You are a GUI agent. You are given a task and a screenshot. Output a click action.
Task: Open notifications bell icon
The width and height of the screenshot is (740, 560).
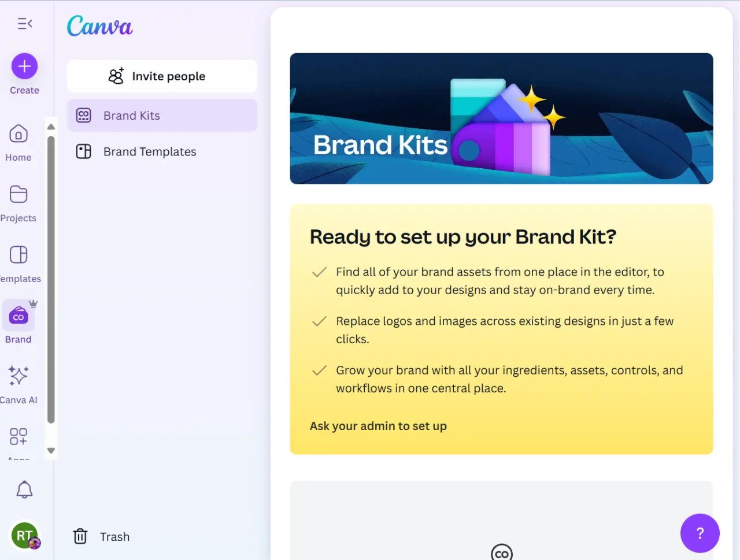tap(24, 489)
